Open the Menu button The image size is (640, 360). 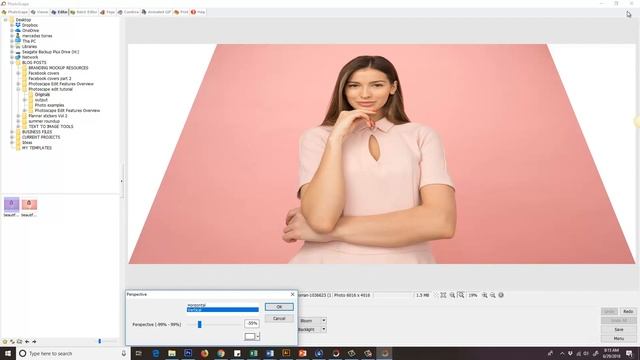point(619,338)
